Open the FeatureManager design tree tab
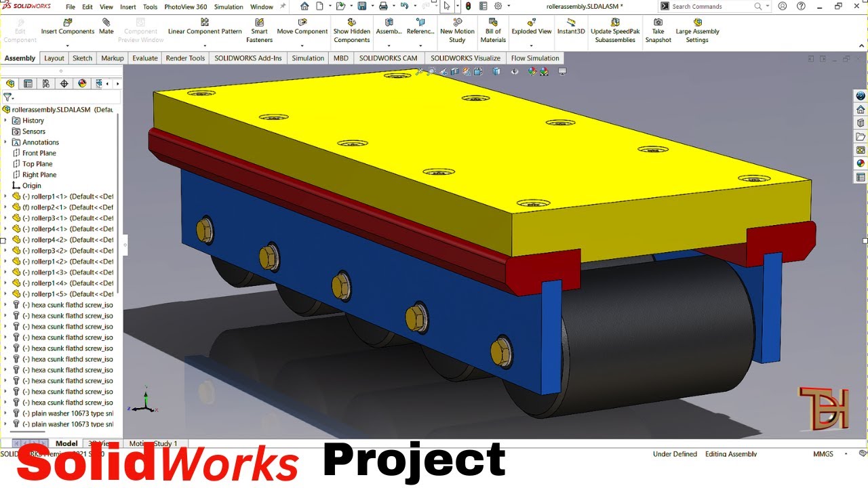The width and height of the screenshot is (868, 488). pos(10,83)
